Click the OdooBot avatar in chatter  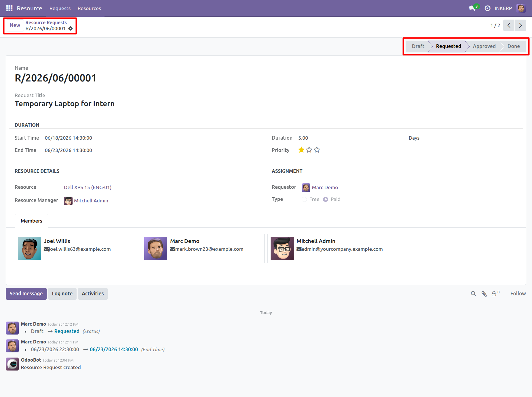12,364
